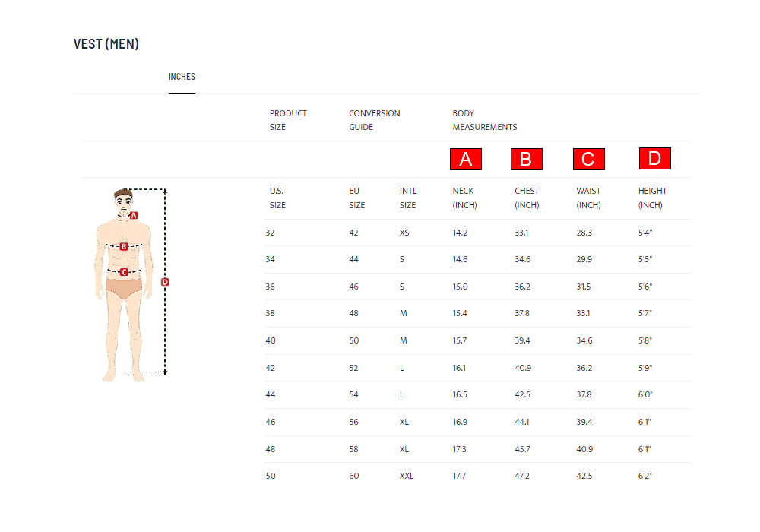Image resolution: width=760 pixels, height=532 pixels.
Task: Click the red B chest badge in table header
Action: 527,159
